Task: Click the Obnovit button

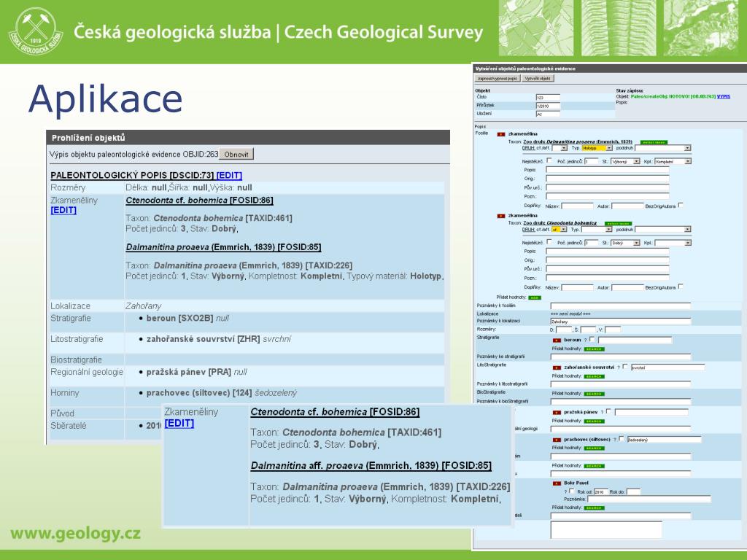Action: point(236,155)
